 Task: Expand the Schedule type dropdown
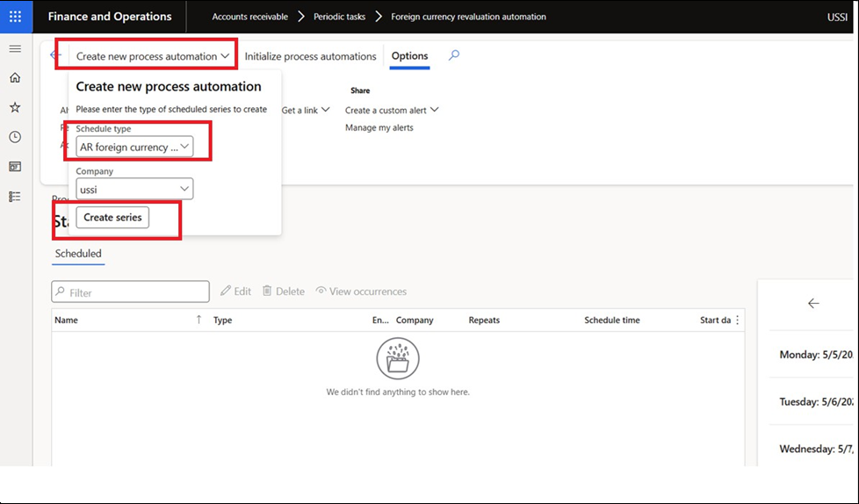click(135, 148)
